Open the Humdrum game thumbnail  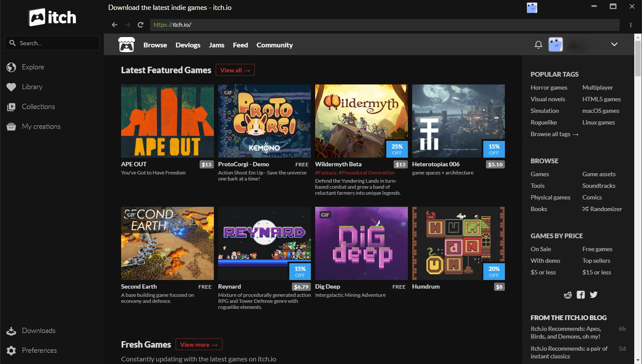(458, 243)
